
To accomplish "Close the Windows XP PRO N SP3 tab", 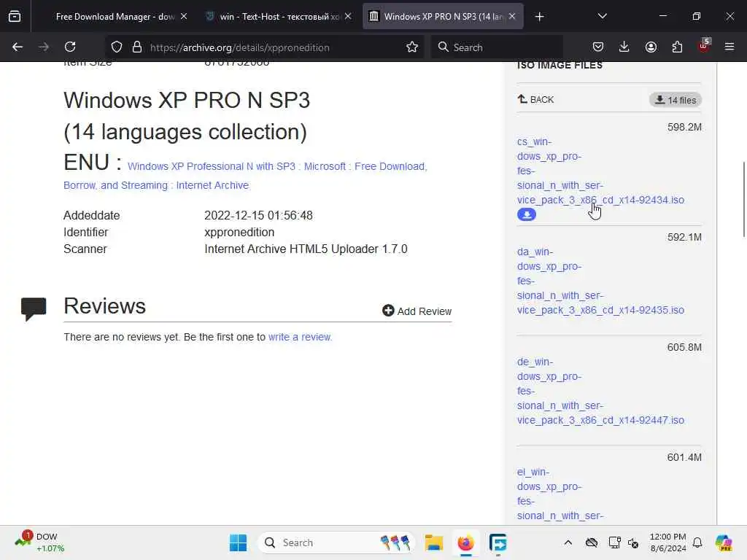I will 512,17.
